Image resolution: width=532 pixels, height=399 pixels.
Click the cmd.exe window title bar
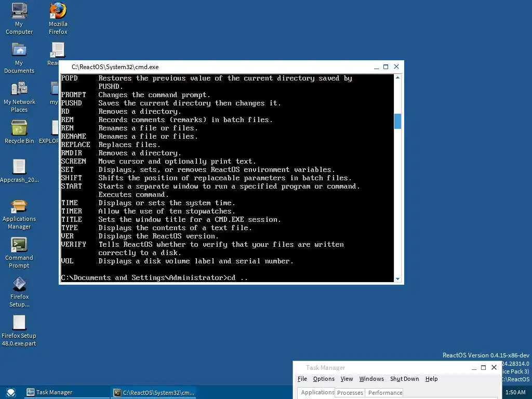(217, 67)
